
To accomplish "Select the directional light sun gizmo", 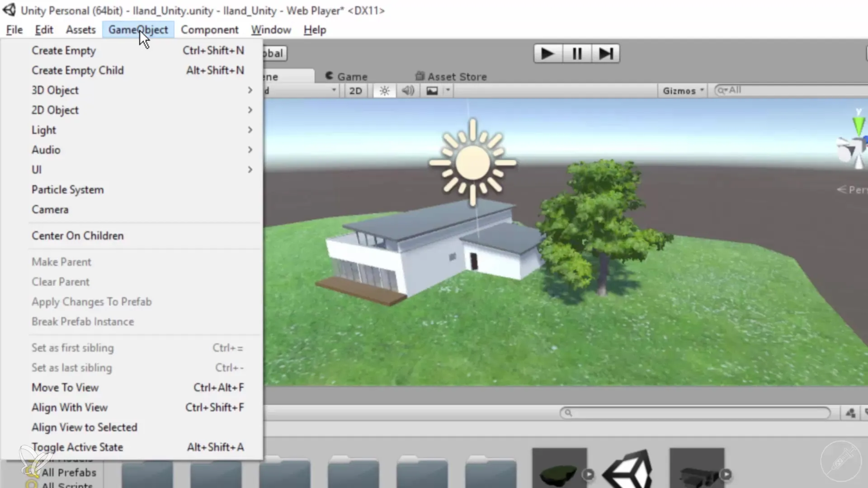I will click(472, 163).
